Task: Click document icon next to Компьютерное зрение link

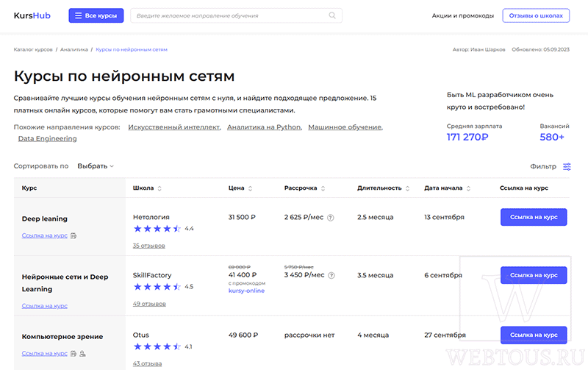Action: [x=73, y=354]
